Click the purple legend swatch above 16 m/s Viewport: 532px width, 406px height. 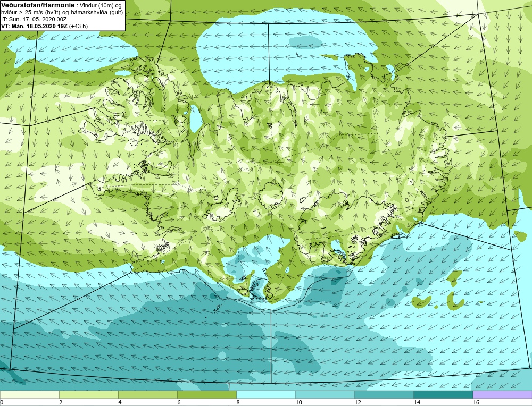point(502,394)
